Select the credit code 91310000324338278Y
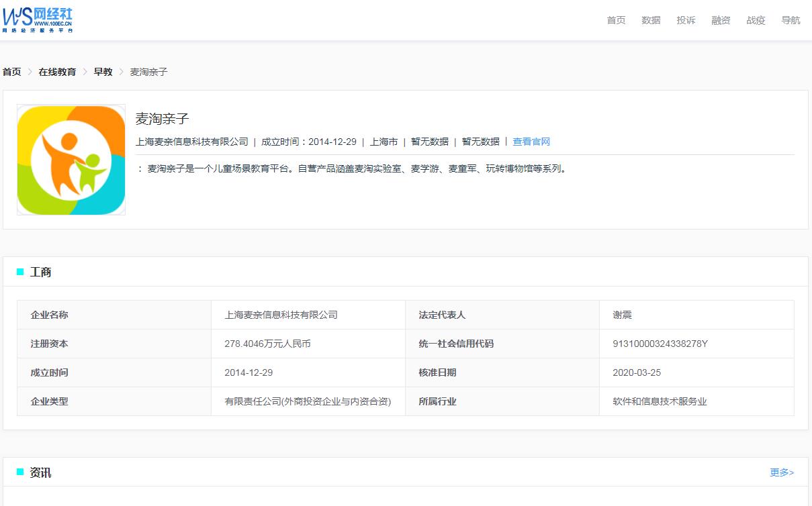This screenshot has height=506, width=812. coord(660,344)
